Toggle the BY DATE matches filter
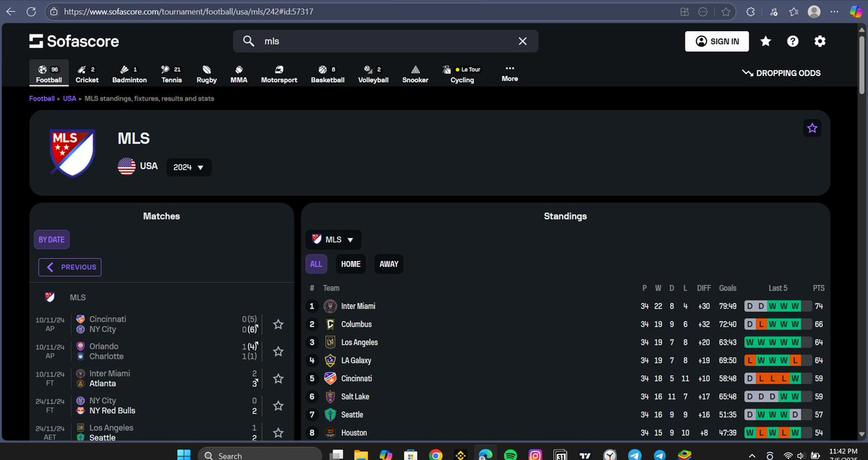Viewport: 868px width, 460px height. (51, 240)
